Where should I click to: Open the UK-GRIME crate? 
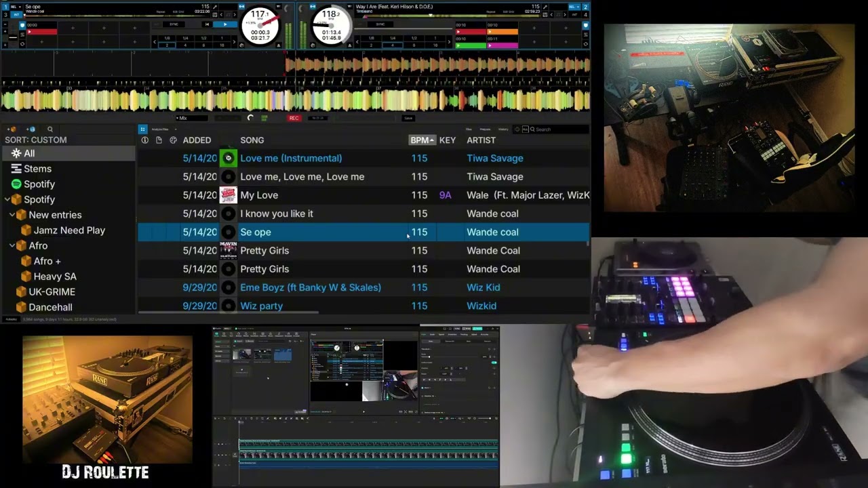click(52, 292)
